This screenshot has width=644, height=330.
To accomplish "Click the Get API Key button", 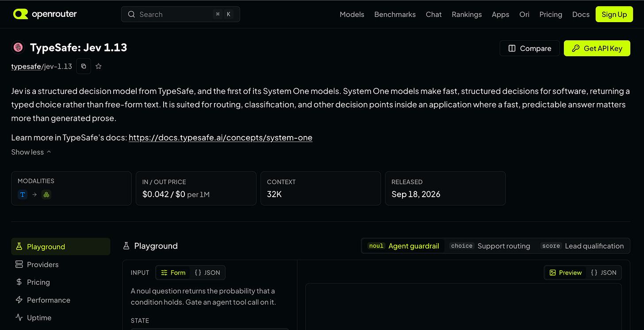I will click(597, 48).
